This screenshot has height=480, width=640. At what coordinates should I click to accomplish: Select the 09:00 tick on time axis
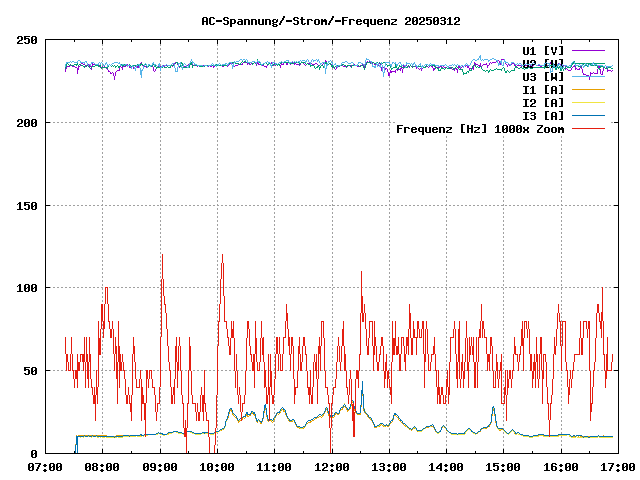tap(160, 467)
